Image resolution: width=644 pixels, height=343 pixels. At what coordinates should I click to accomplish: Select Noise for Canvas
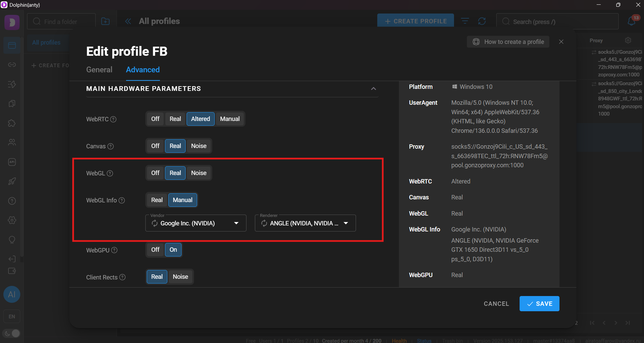198,146
